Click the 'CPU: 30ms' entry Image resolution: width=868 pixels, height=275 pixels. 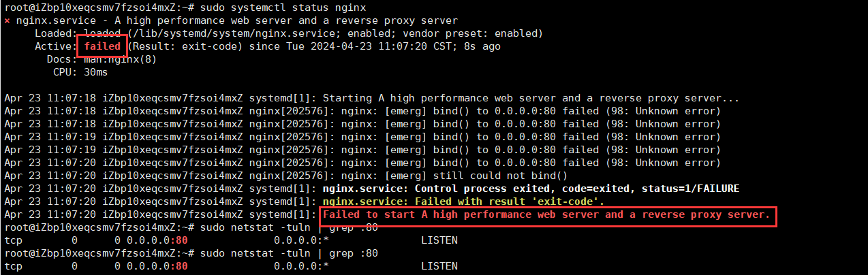pos(80,72)
